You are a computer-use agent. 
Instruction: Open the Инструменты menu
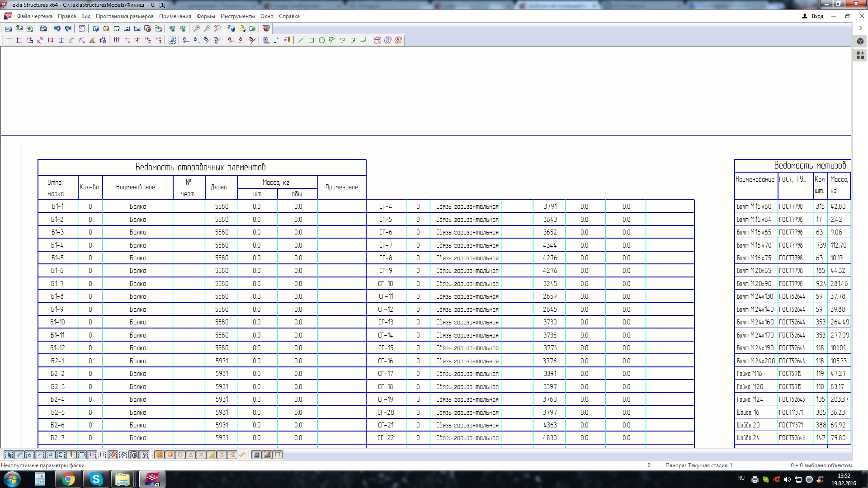238,16
